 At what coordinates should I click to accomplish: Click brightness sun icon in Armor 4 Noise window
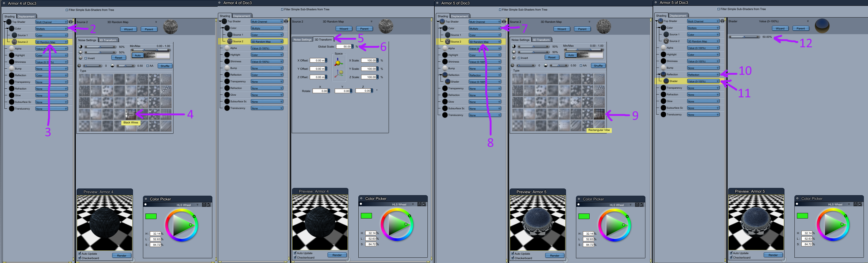pos(80,52)
